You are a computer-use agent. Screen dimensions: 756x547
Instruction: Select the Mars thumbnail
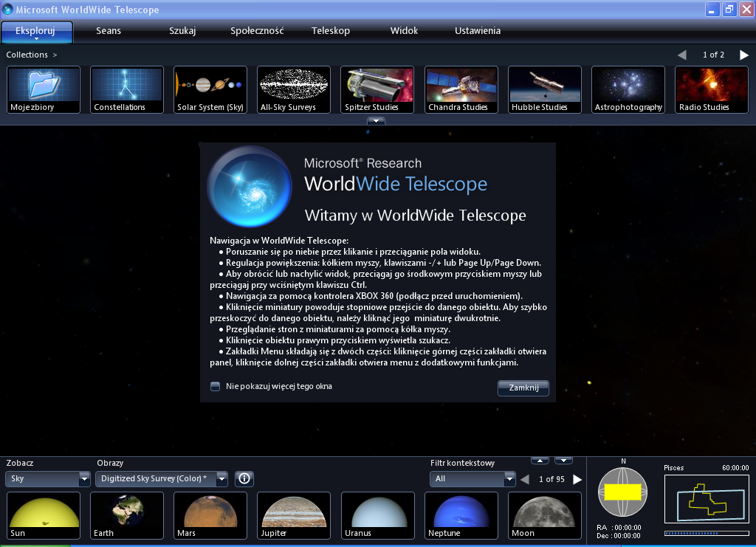[x=210, y=515]
